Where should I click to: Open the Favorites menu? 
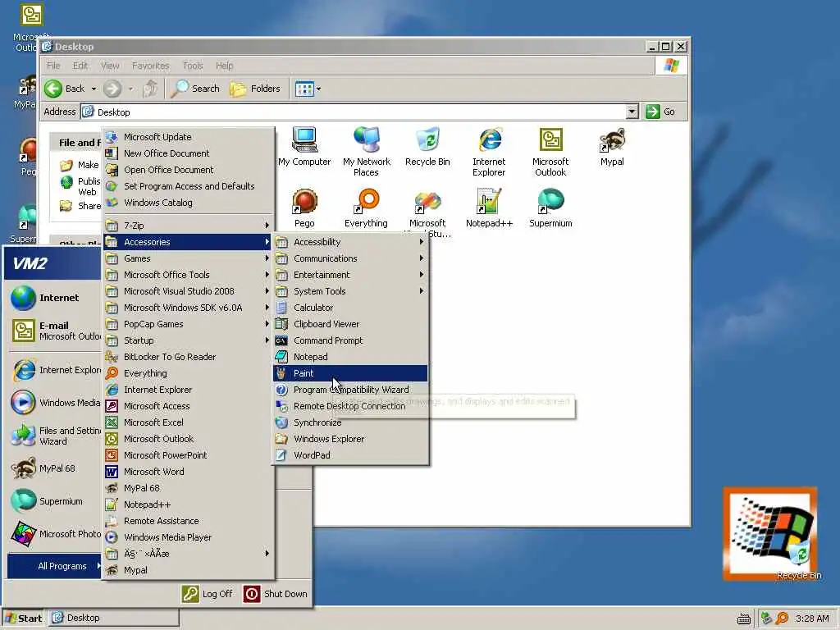[x=151, y=66]
